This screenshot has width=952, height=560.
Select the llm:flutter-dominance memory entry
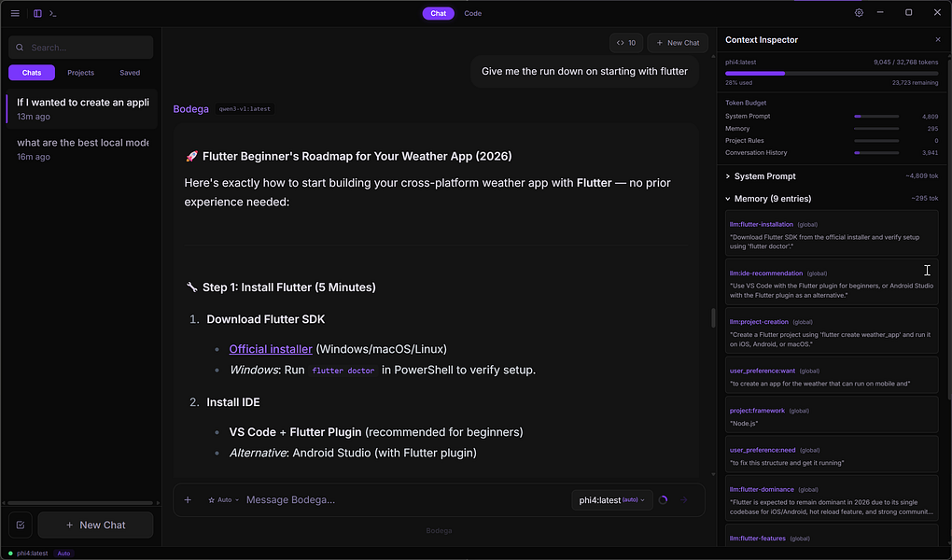click(832, 498)
